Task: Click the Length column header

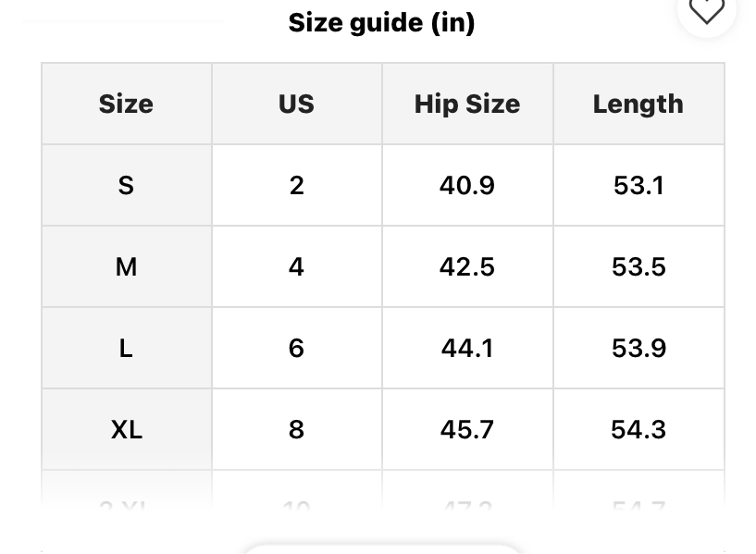Action: [x=638, y=104]
